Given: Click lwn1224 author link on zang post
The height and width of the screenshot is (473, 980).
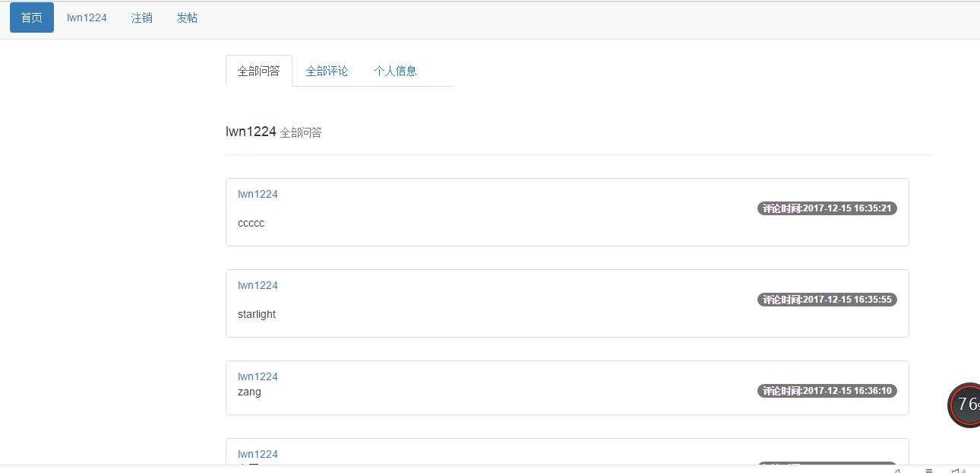Looking at the screenshot, I should point(258,376).
